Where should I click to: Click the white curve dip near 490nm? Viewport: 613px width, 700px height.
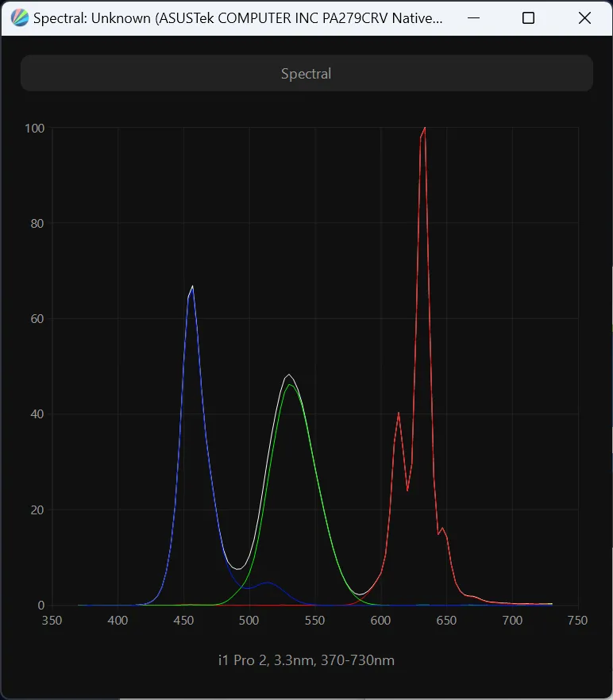[237, 568]
